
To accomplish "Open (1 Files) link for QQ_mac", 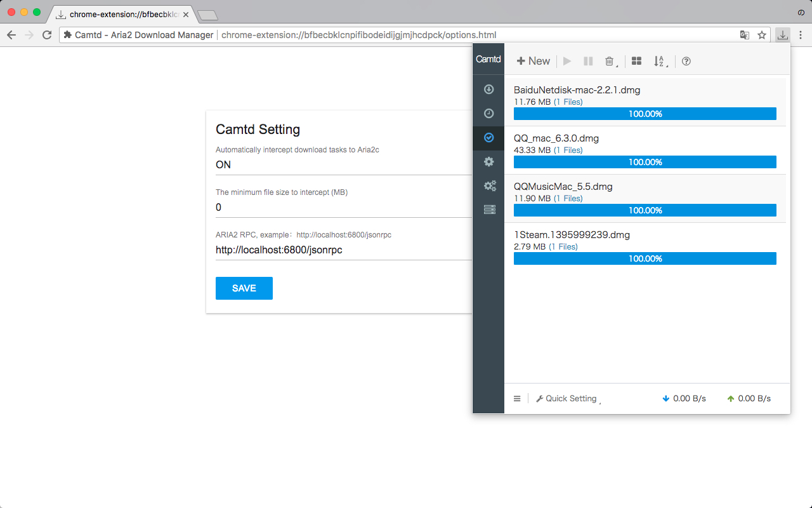I will [x=568, y=150].
